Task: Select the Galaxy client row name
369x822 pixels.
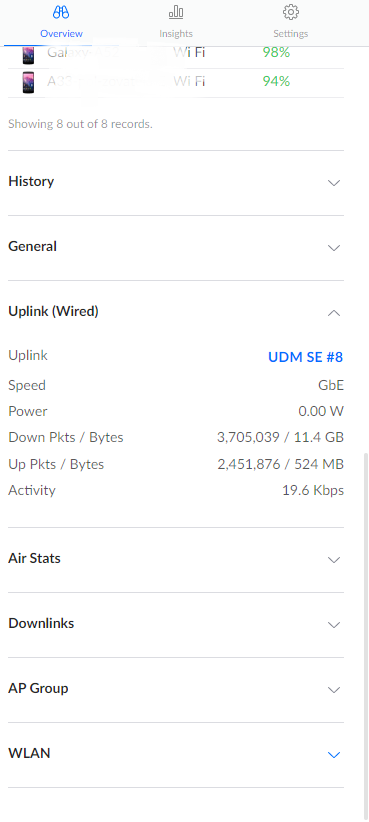Action: pyautogui.click(x=83, y=52)
